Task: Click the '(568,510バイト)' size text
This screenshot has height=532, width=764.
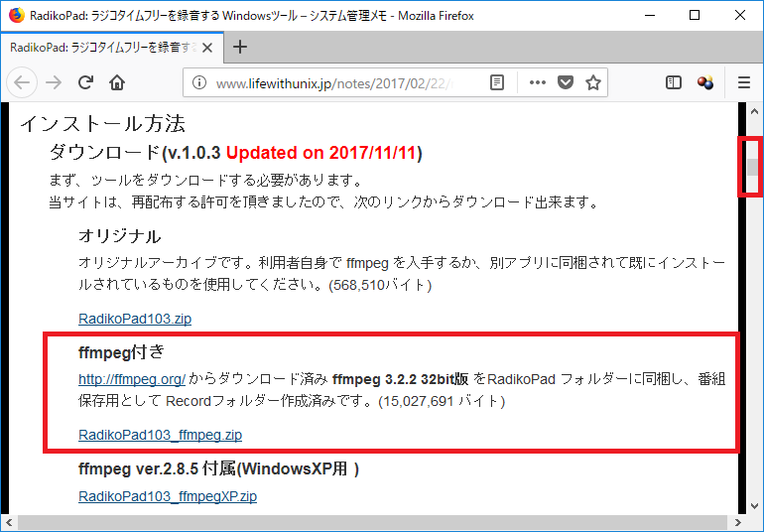Action: [380, 285]
